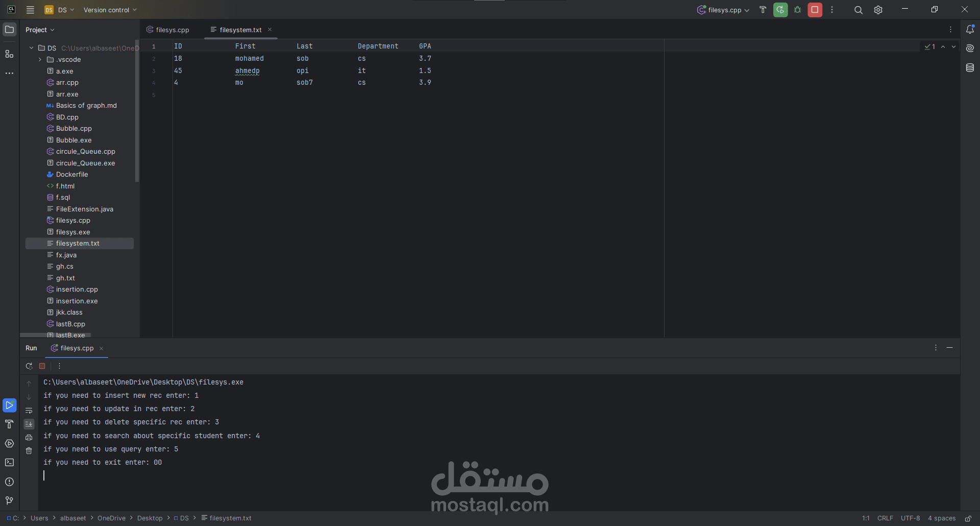Stop the running process red button
Screen dimensions: 980x526
click(815, 10)
